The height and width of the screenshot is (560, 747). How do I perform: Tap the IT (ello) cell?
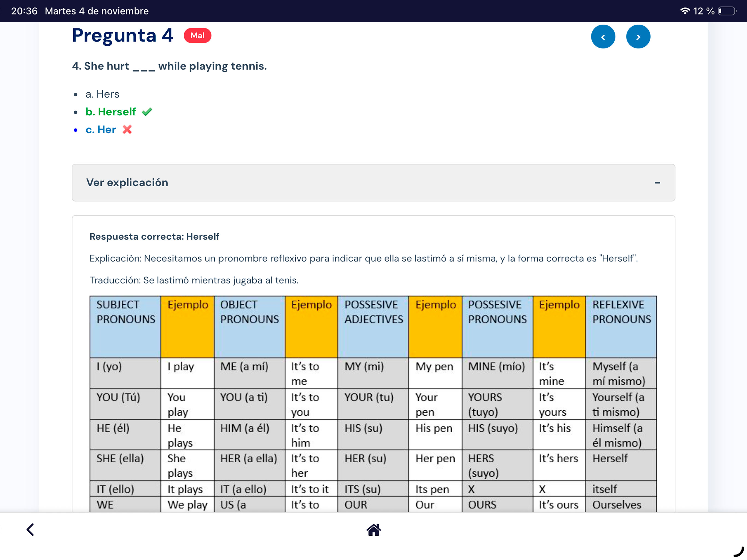[x=125, y=489]
